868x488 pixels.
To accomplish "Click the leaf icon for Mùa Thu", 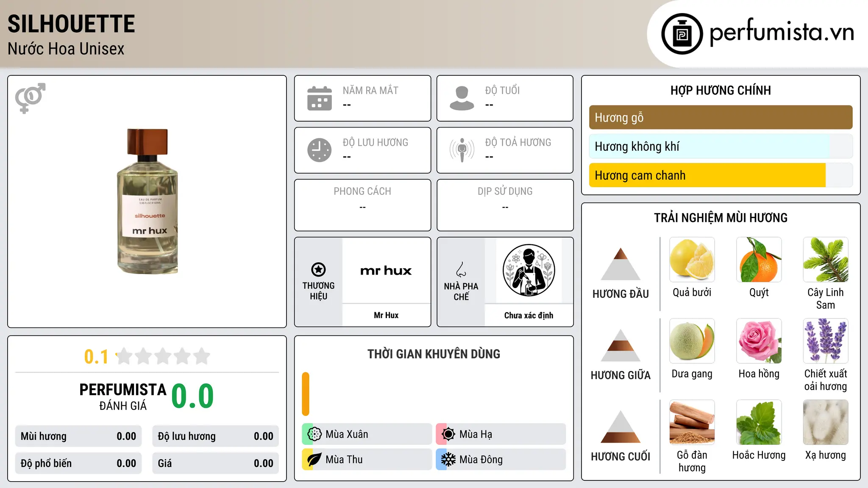I will click(x=314, y=460).
